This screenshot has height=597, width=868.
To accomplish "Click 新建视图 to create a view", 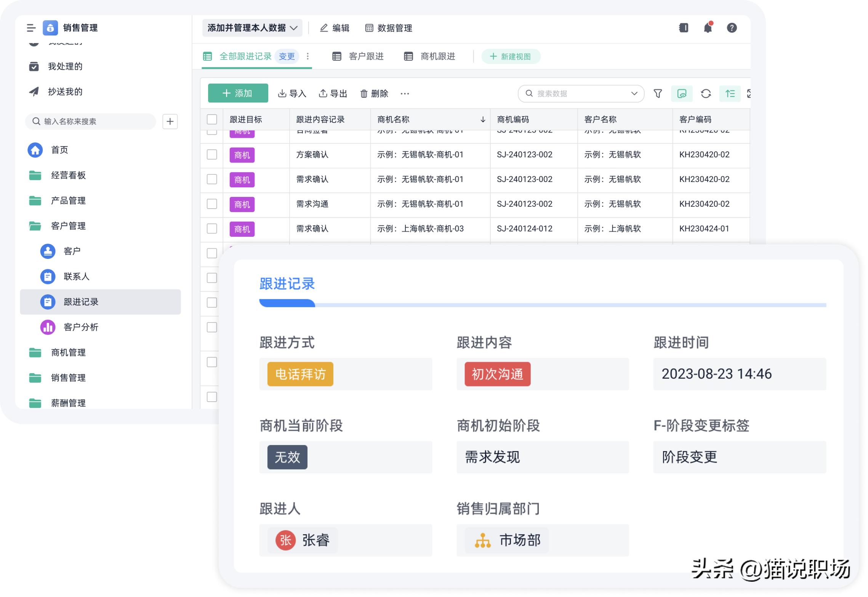I will tap(511, 56).
